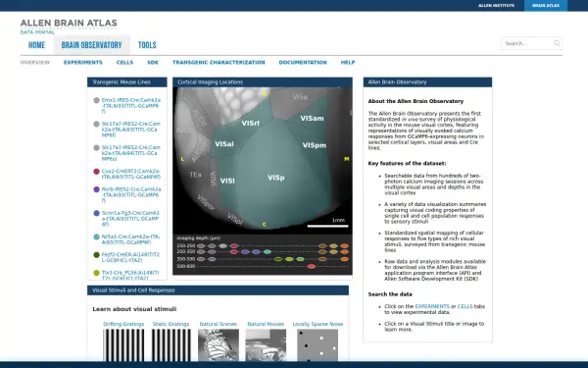Open the Tools tab

click(147, 45)
